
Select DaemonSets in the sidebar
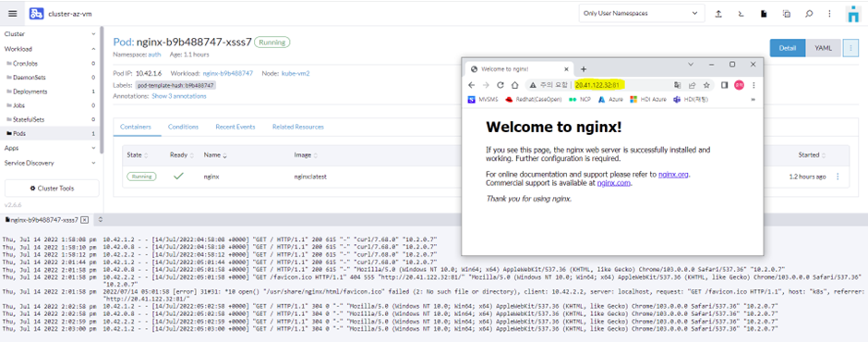coord(50,77)
